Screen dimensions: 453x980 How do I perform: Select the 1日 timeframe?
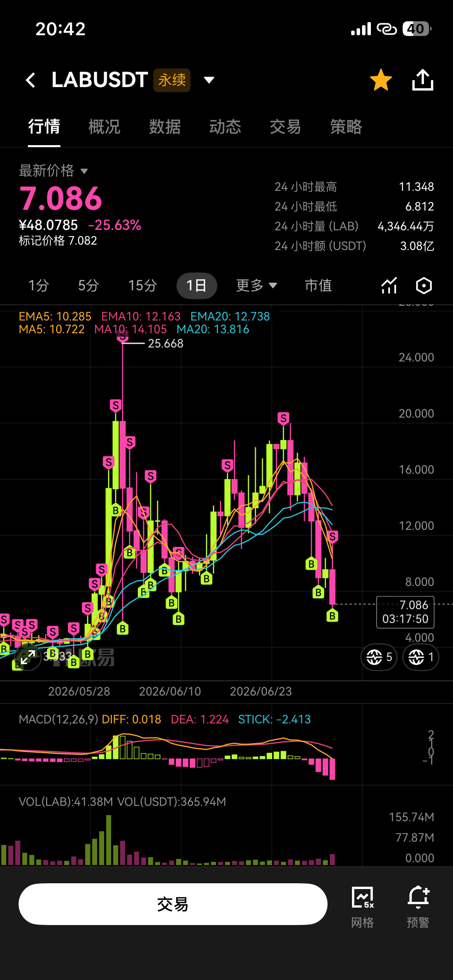pos(197,286)
